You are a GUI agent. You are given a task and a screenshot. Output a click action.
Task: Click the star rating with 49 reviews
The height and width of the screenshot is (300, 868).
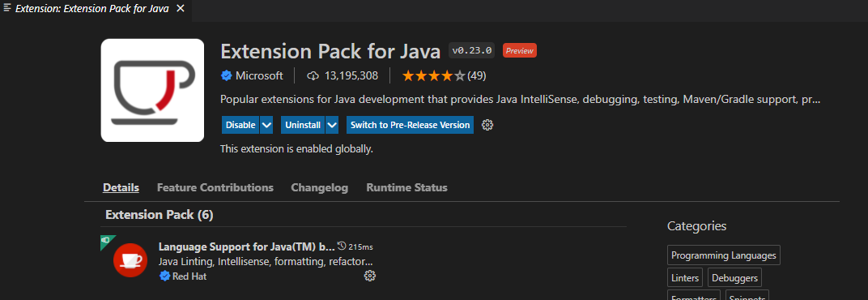(x=444, y=75)
